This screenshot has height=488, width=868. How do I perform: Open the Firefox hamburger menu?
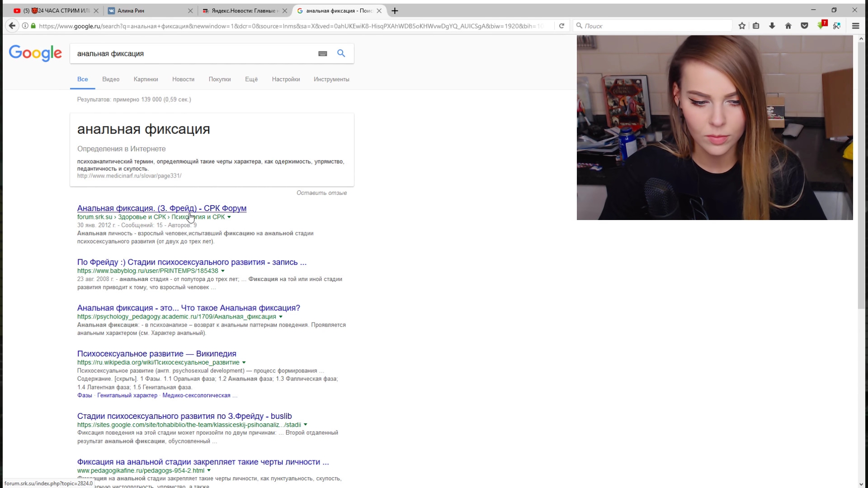855,26
